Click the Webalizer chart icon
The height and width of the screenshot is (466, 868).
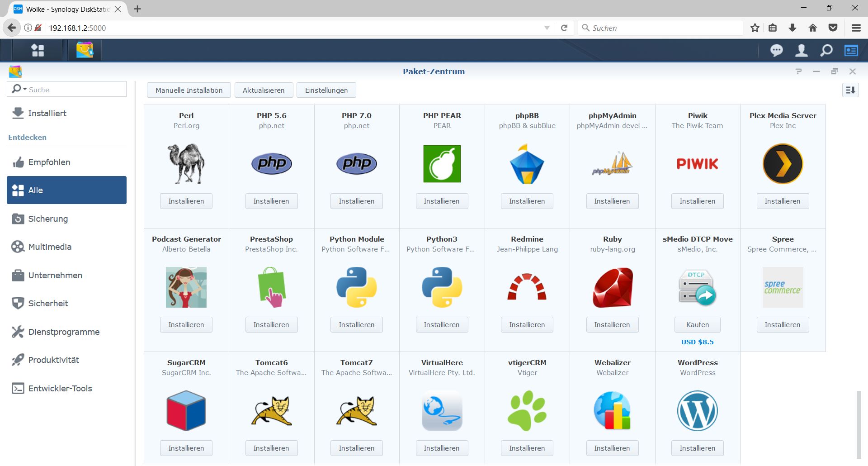click(613, 411)
